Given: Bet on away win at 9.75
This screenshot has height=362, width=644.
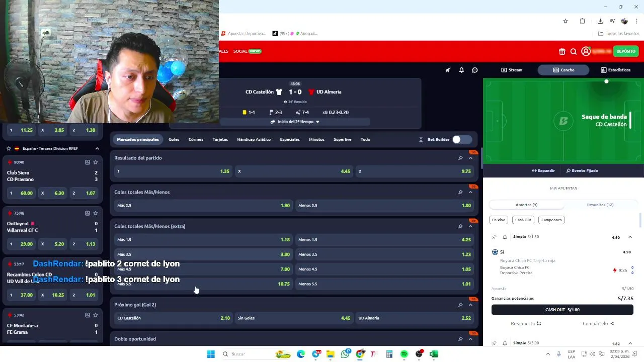Looking at the screenshot, I should click(415, 171).
